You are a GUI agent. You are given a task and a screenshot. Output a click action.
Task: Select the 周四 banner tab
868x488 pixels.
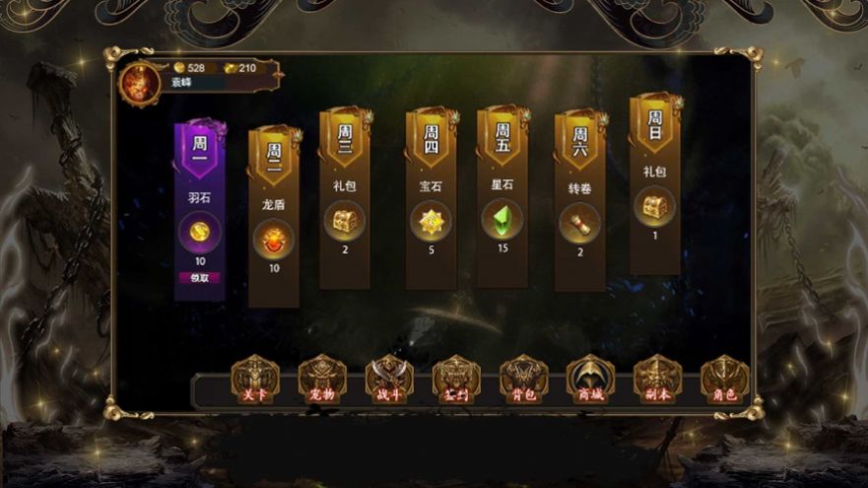[431, 138]
